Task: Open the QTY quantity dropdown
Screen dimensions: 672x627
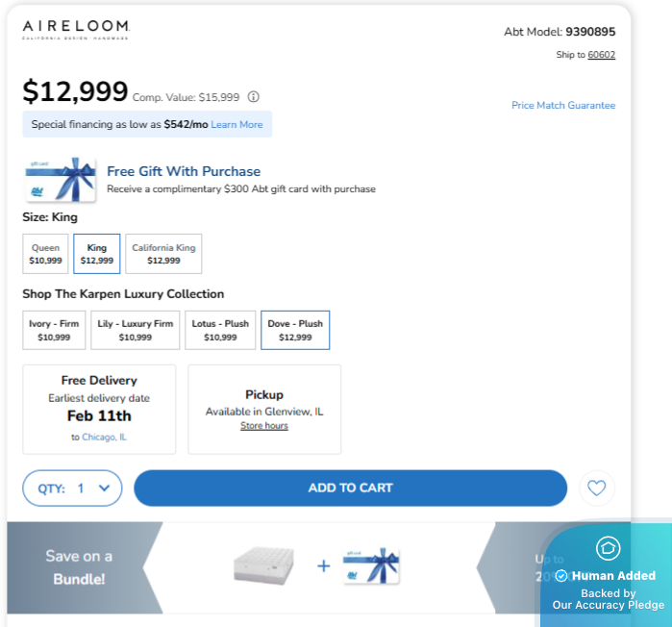Action: [73, 489]
